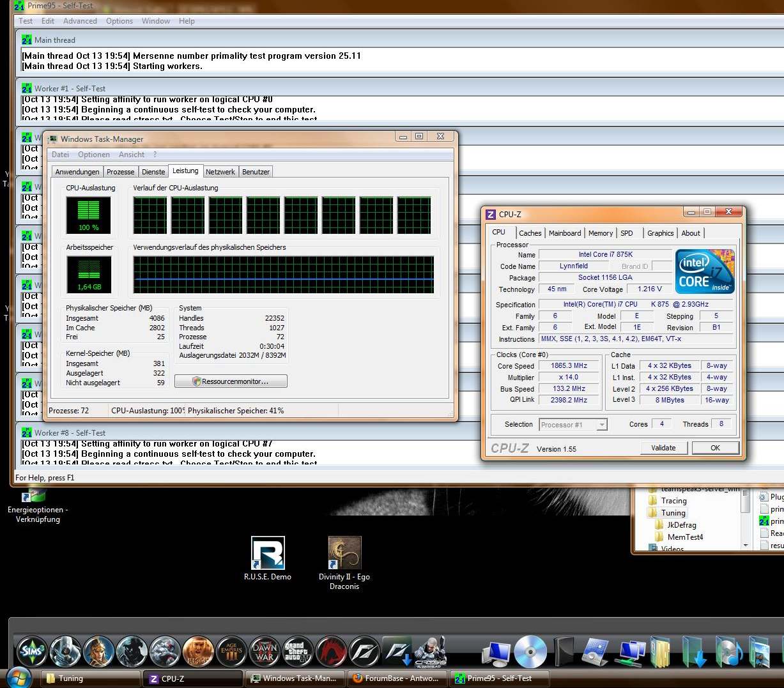Switch to Prime95 - Self-Test taskbar button
This screenshot has height=688, width=784.
[x=499, y=678]
